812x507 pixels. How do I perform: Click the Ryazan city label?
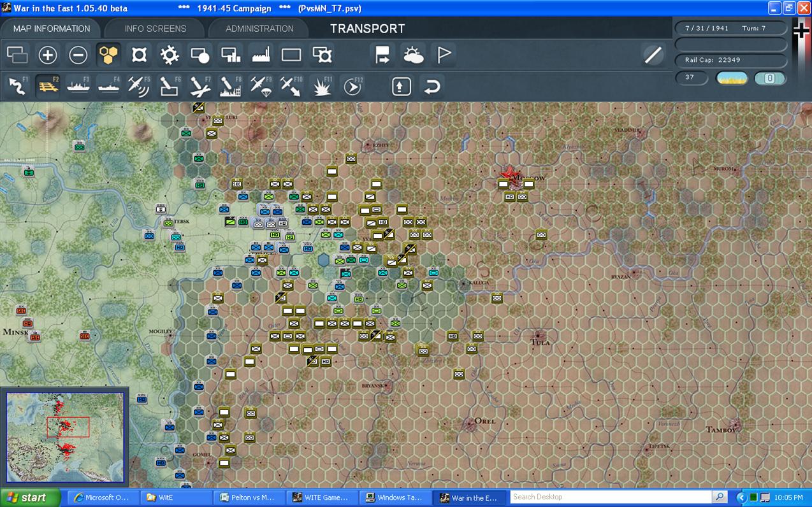point(621,276)
